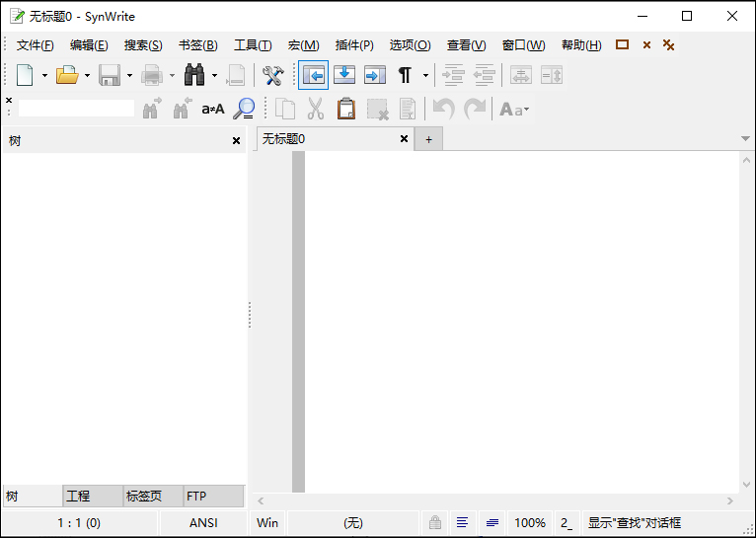Click the New file icon
Screen dimensions: 756x538
tap(25, 75)
